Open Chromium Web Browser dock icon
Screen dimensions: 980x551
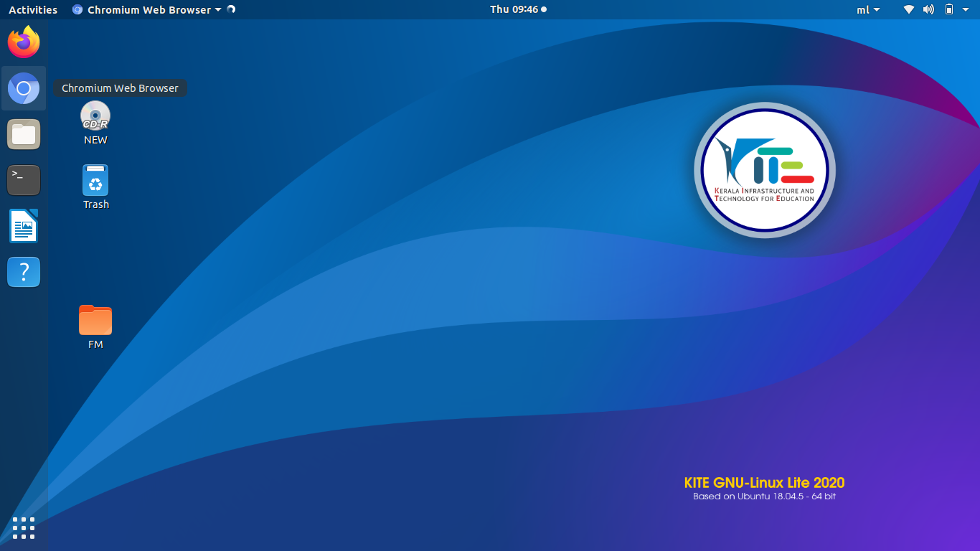click(x=24, y=88)
